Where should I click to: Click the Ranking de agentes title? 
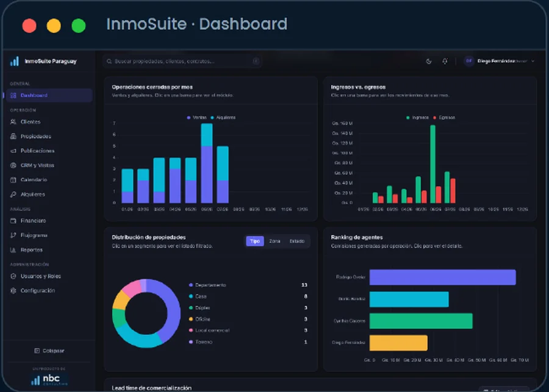(x=357, y=237)
